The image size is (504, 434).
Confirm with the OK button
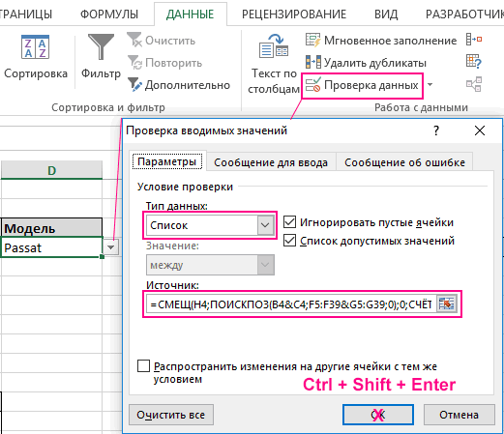[378, 415]
